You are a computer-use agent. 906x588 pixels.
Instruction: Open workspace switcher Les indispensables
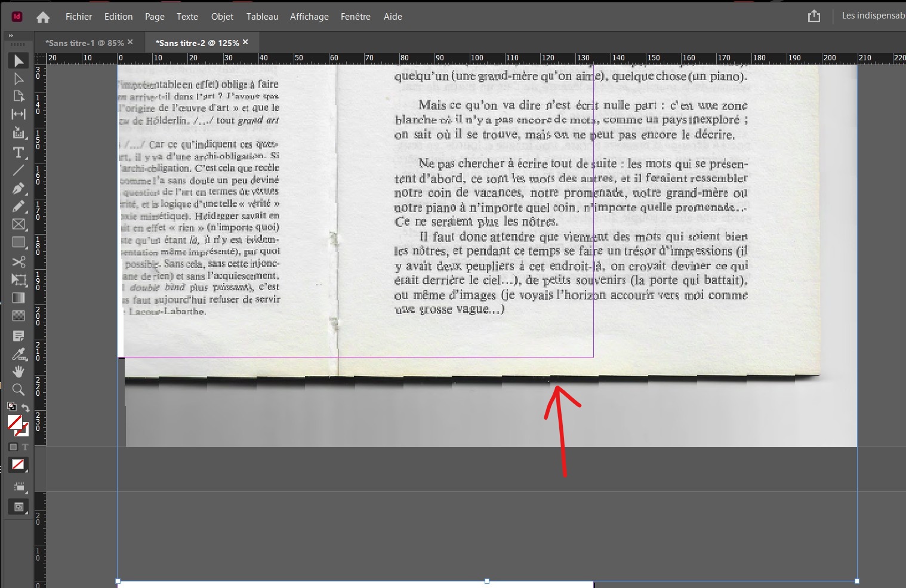click(x=871, y=16)
